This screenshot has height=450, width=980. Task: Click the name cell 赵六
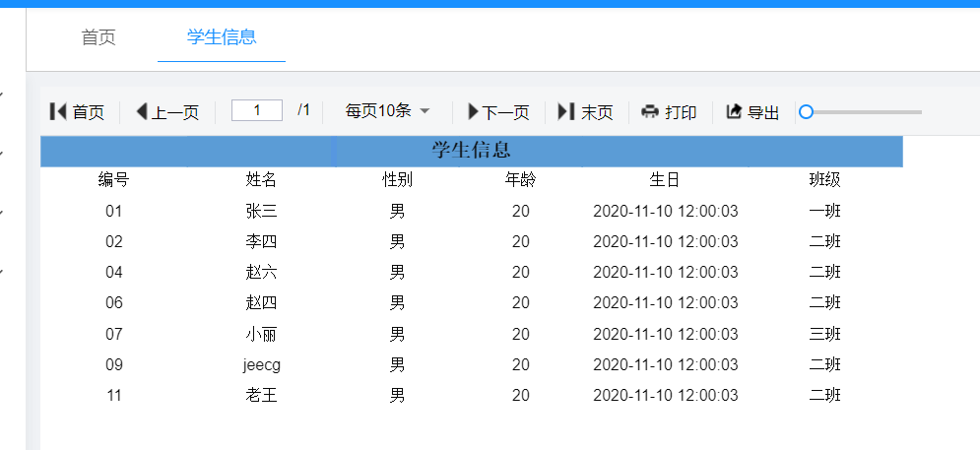(x=261, y=272)
